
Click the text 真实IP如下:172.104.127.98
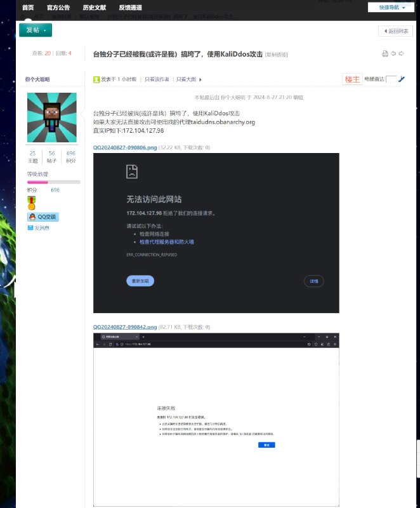(128, 131)
